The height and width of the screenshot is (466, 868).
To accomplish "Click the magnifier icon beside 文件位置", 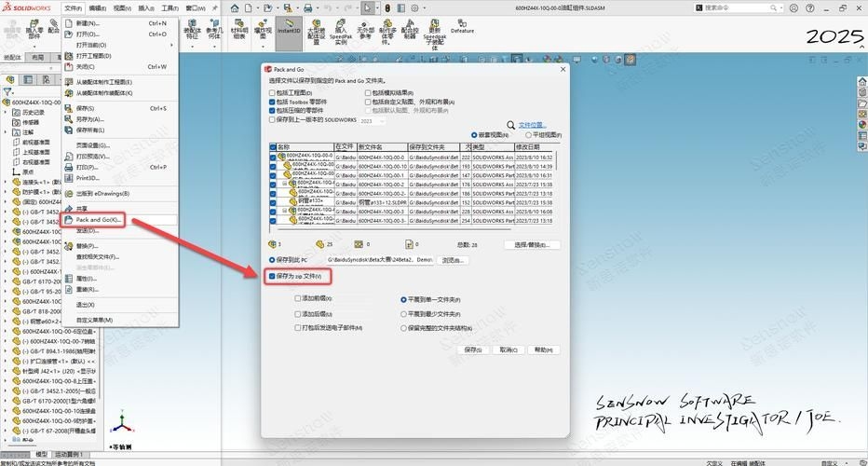I will click(510, 124).
